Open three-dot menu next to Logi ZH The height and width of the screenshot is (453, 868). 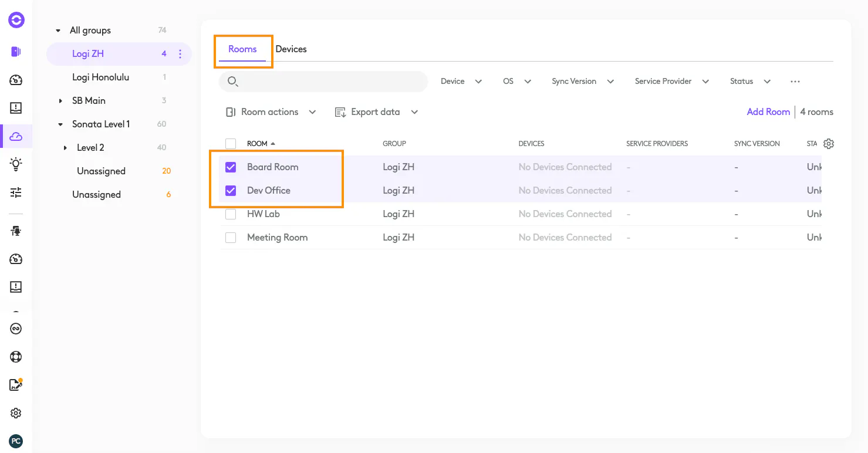(x=180, y=54)
